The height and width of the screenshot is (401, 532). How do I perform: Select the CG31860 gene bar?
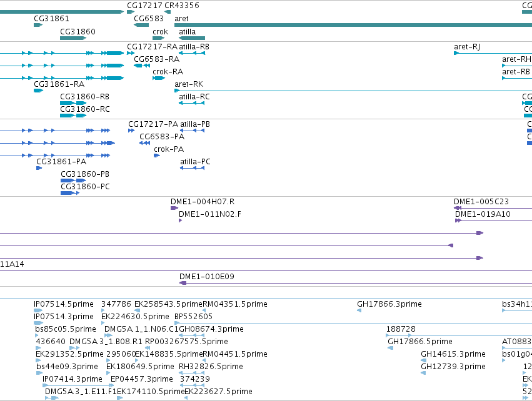[73, 38]
